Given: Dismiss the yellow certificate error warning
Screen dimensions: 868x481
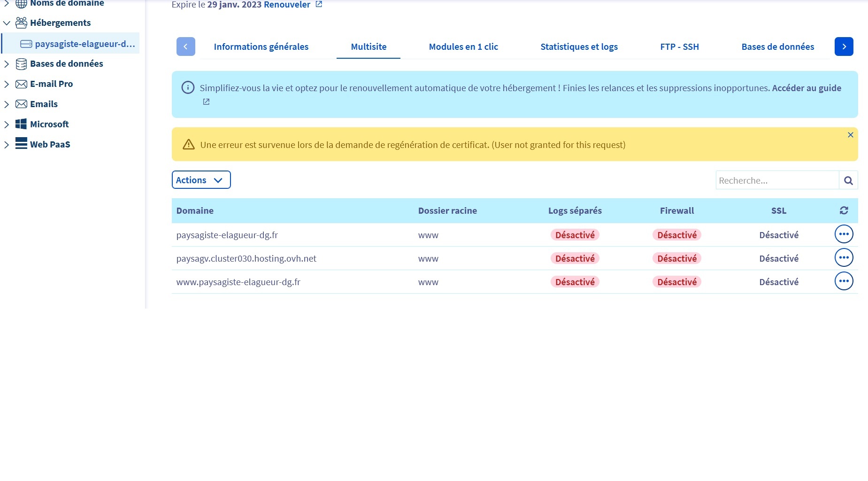Looking at the screenshot, I should [850, 135].
